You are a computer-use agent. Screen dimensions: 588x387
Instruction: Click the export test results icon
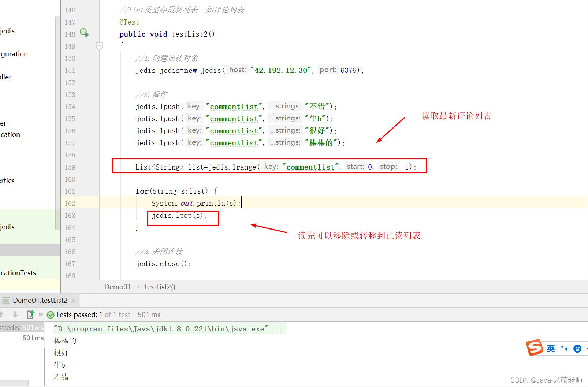point(30,315)
